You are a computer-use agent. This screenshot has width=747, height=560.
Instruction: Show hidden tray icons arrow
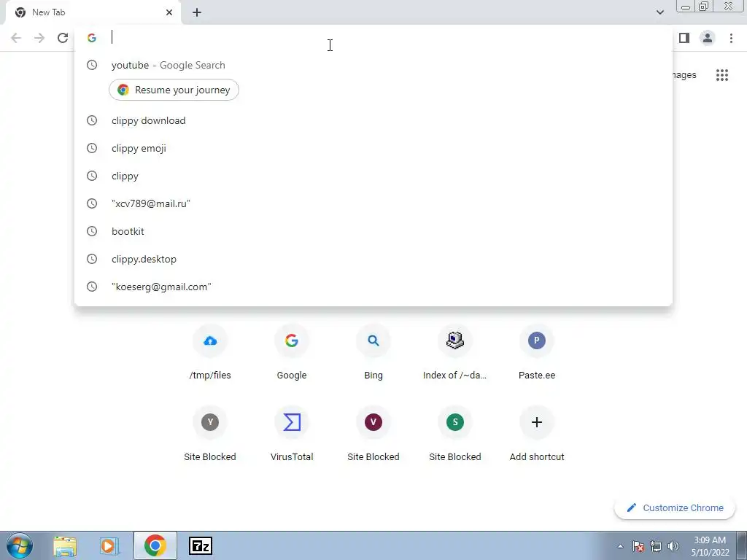[620, 546]
